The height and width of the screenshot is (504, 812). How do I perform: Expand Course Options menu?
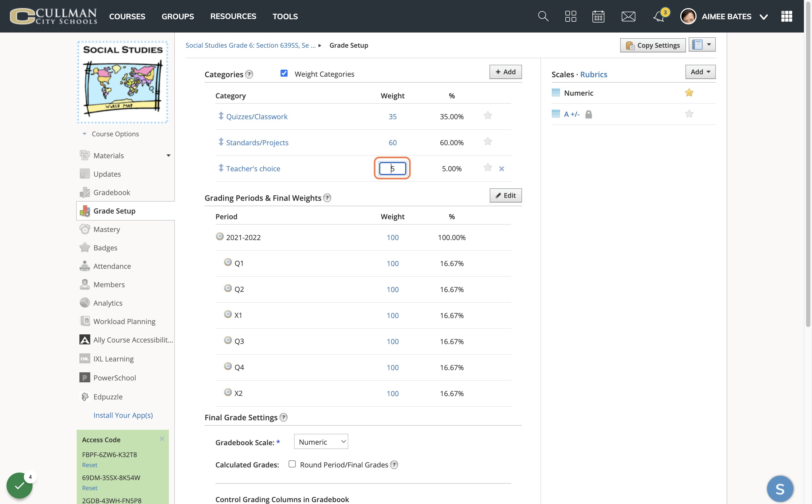click(111, 134)
